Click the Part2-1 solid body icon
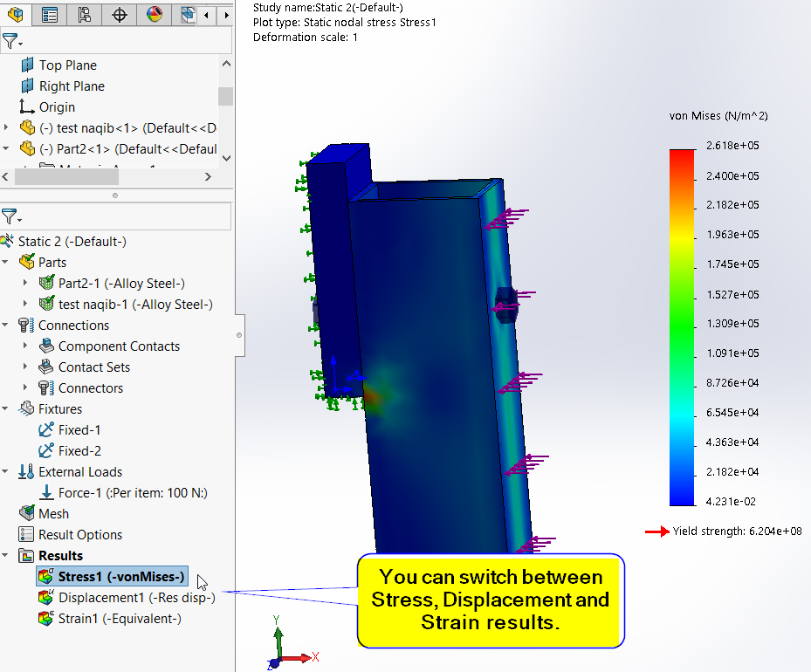The height and width of the screenshot is (672, 811). [46, 283]
